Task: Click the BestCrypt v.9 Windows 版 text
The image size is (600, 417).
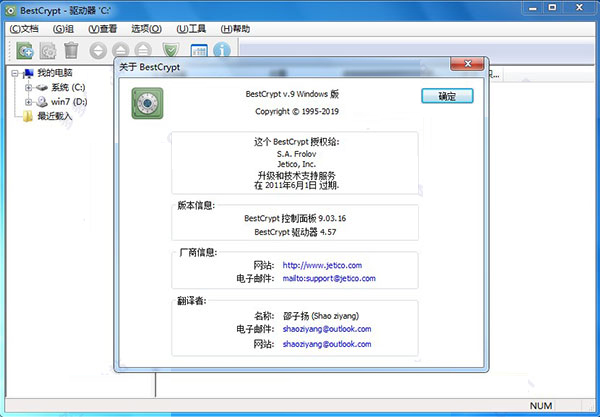Action: coord(292,94)
